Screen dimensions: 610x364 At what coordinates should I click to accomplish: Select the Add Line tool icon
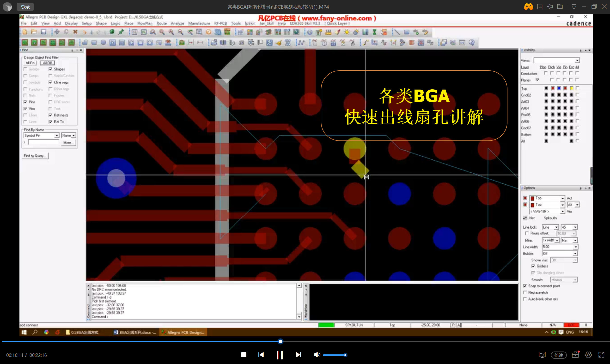(x=397, y=32)
